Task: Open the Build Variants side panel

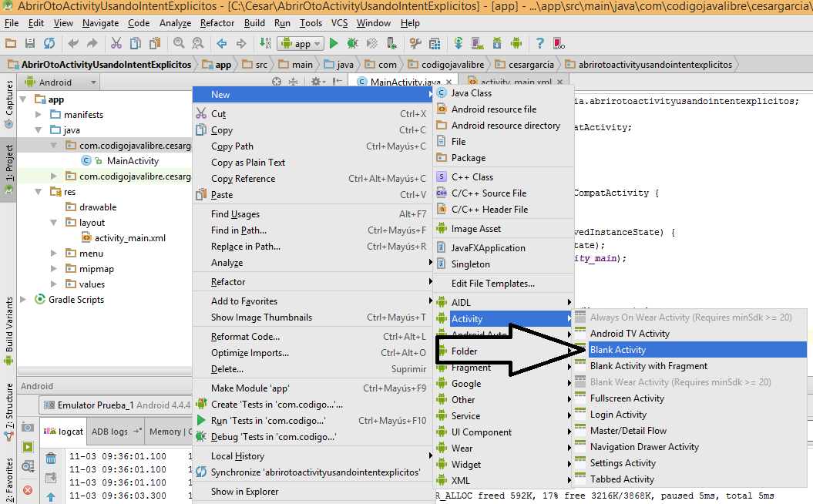Action: (8, 331)
